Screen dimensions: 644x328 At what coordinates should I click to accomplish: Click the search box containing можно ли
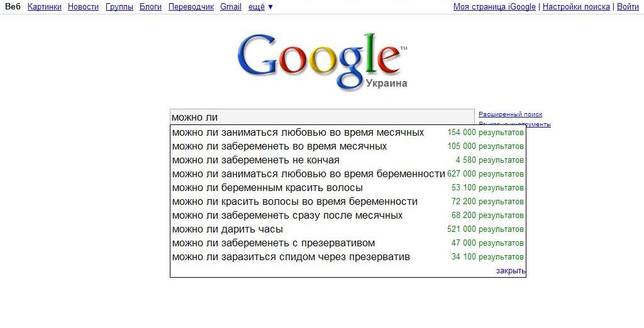[321, 117]
